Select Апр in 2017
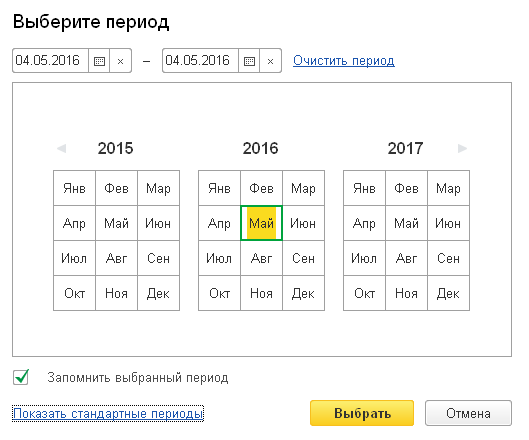The width and height of the screenshot is (529, 440). coord(365,223)
